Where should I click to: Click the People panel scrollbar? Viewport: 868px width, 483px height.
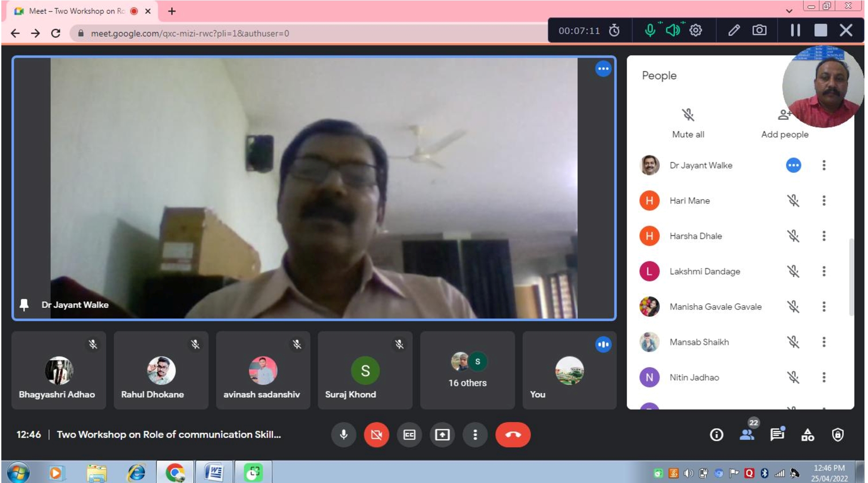[x=851, y=276]
